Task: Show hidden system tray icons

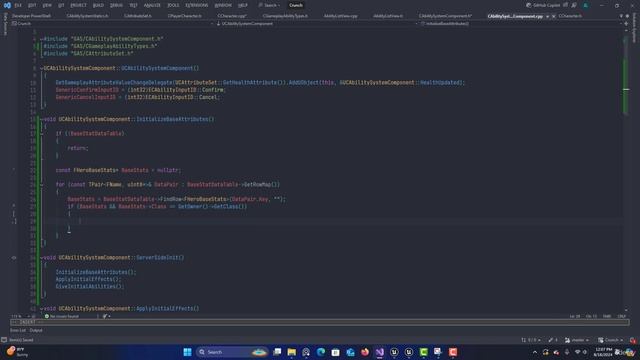Action: (535, 352)
